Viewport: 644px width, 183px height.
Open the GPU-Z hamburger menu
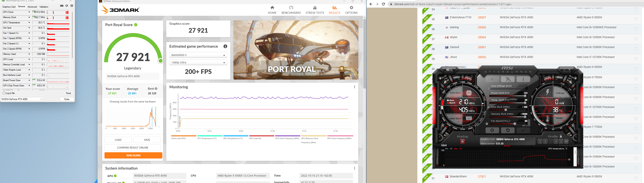(72, 6)
